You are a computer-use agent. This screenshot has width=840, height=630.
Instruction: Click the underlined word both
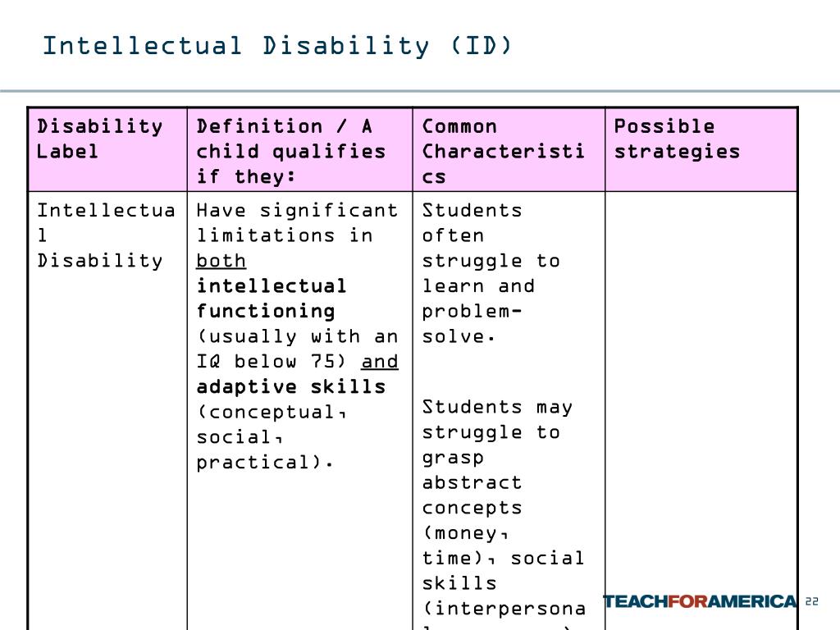click(221, 261)
